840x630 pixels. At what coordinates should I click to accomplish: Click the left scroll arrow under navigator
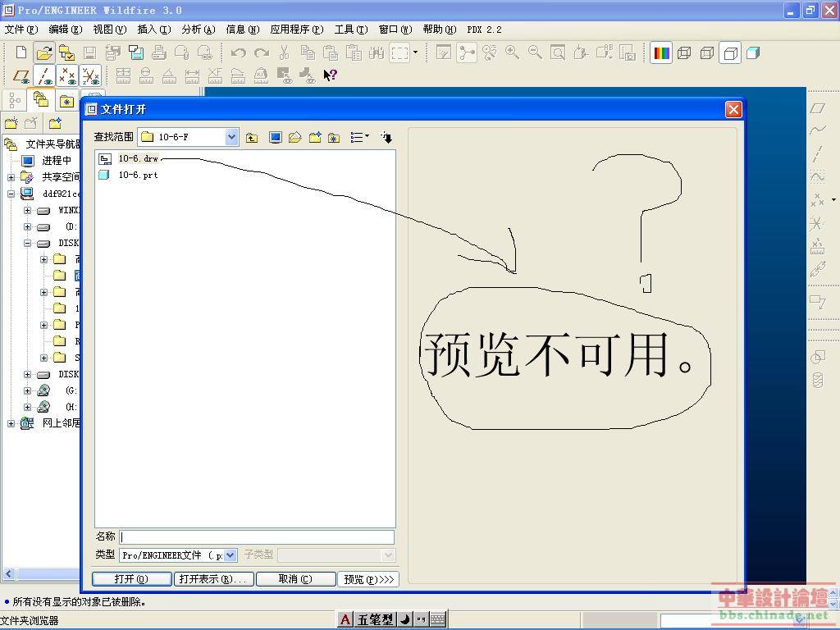(8, 573)
